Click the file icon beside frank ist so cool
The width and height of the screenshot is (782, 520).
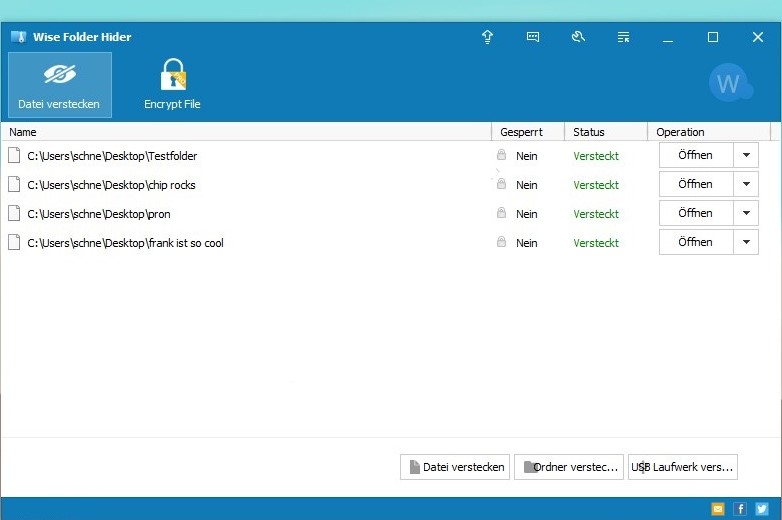point(14,242)
